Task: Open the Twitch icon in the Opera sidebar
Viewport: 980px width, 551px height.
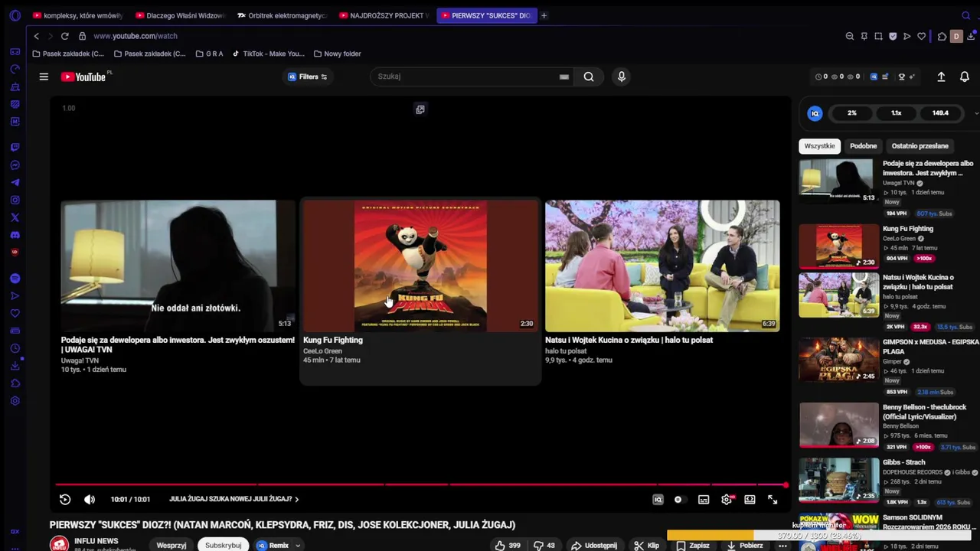Action: tap(15, 147)
